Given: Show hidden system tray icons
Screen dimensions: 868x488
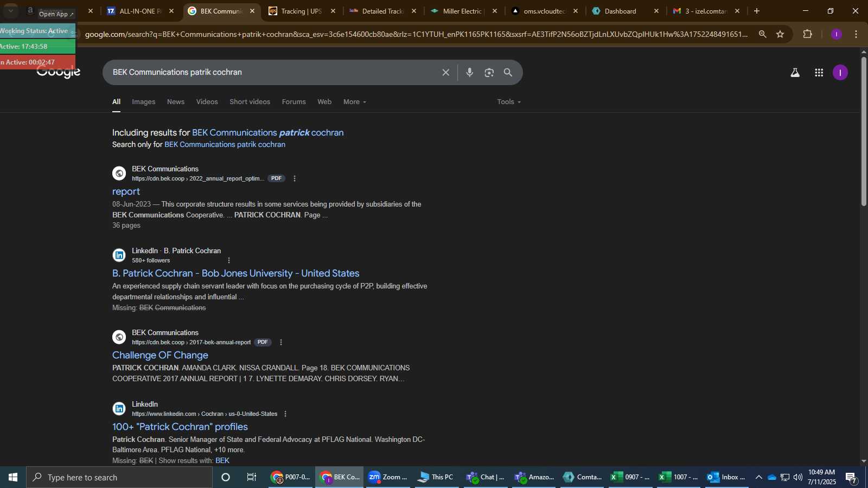Looking at the screenshot, I should 759,477.
